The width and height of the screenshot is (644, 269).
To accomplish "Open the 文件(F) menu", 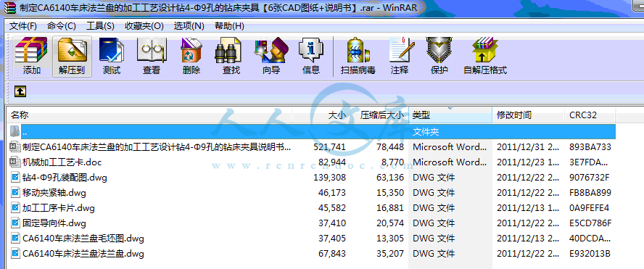I will 23,26.
